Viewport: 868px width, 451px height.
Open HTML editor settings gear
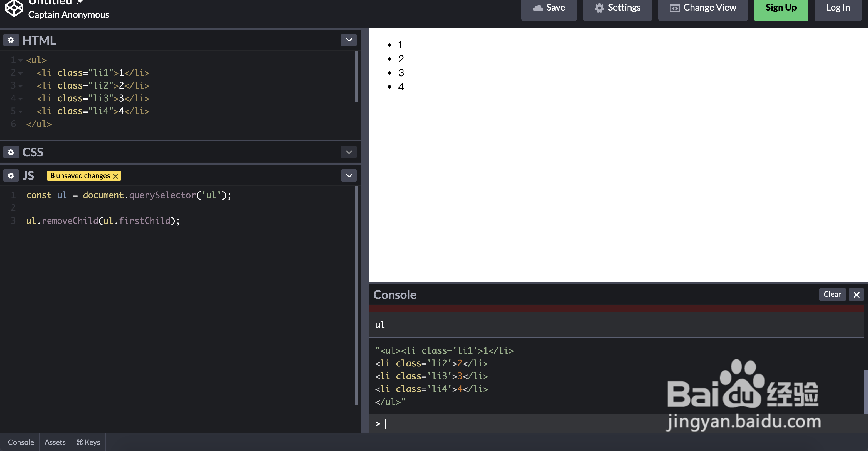click(x=11, y=40)
